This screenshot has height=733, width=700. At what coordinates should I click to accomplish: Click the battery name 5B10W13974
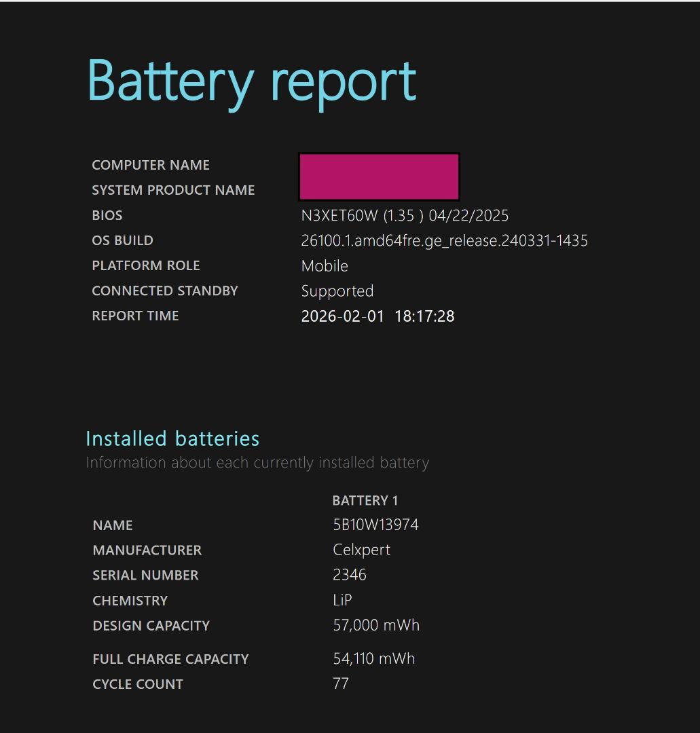point(375,525)
